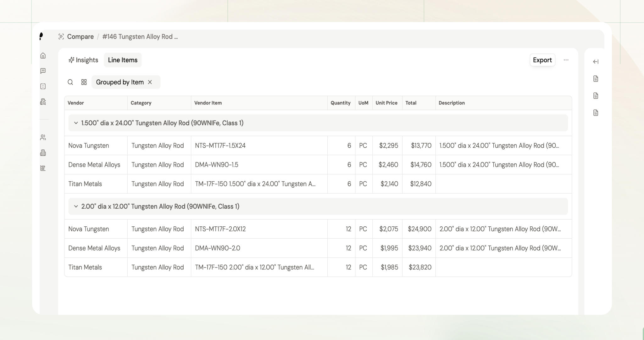This screenshot has width=644, height=340.
Task: Remove the Grouped by Item filter
Action: [150, 82]
